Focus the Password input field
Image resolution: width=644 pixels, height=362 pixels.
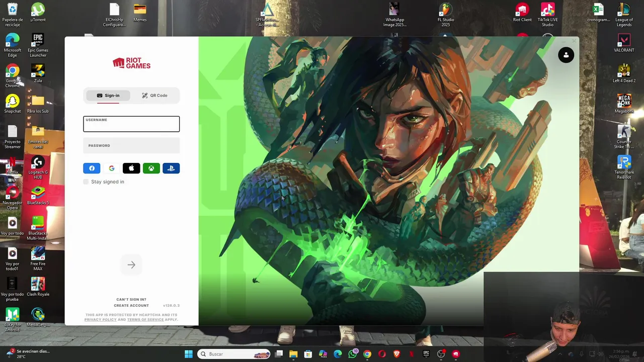tap(131, 146)
